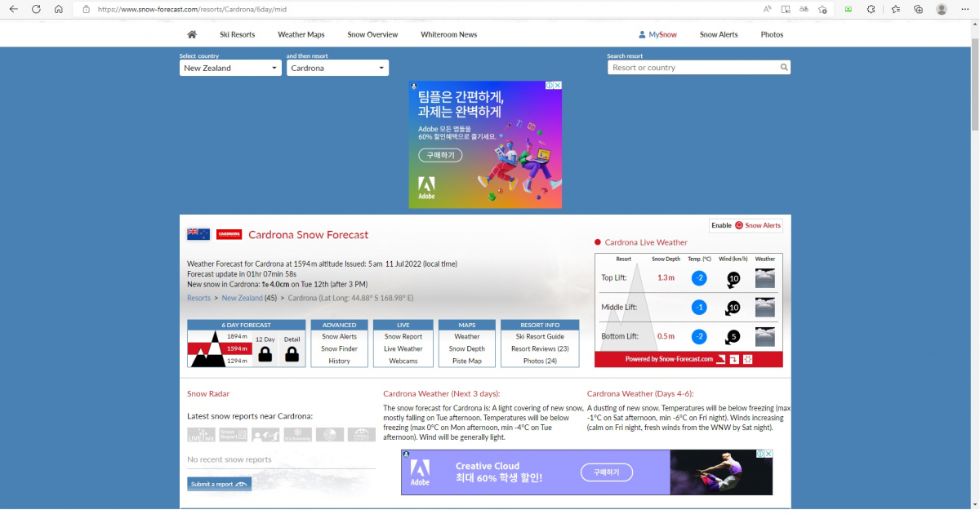This screenshot has height=532, width=980.
Task: Open Snow Overview menu
Action: tap(372, 34)
